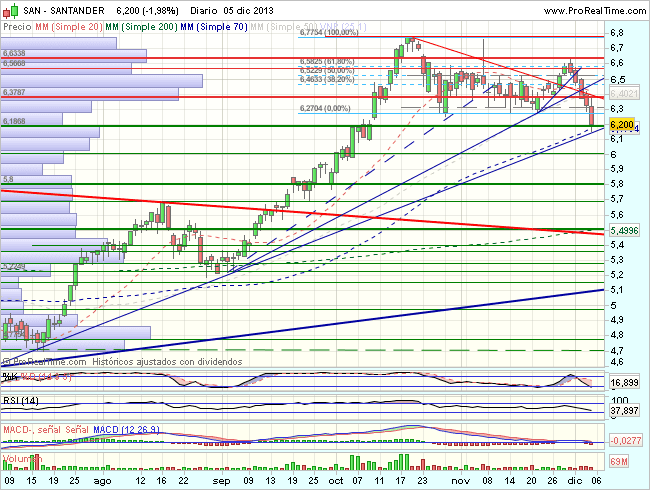Select the 'SAN - SANTANDER' ticker title
Viewport: 650px width, 490px height.
[x=64, y=10]
